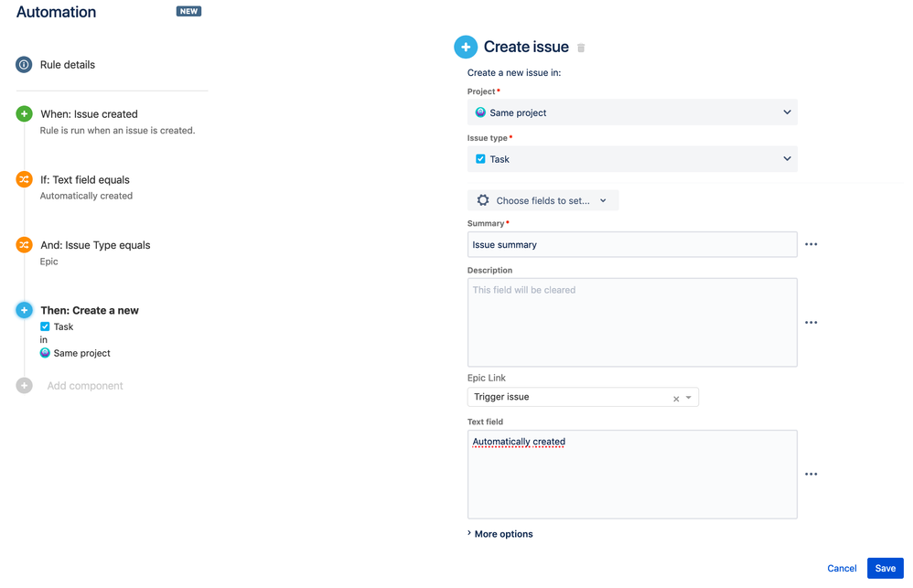
Task: Open Rule details in sidebar
Action: point(68,65)
